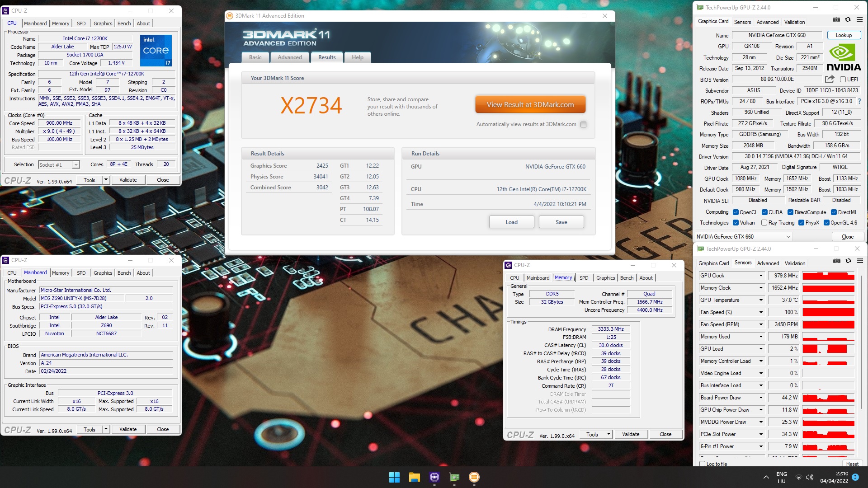Screen dimensions: 868x488
Task: Open the Tools dropdown arrow in CPU-Z Memory window
Action: (x=609, y=434)
